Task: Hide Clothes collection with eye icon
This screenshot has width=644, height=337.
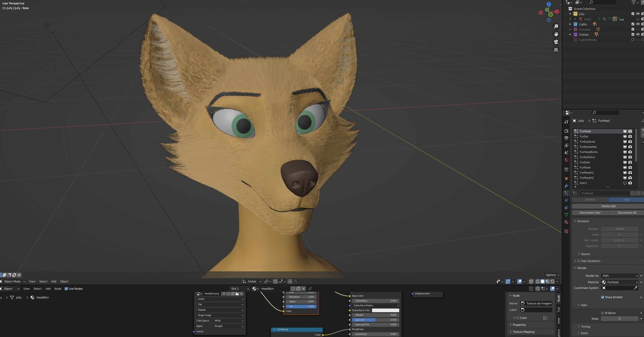Action: point(638,34)
